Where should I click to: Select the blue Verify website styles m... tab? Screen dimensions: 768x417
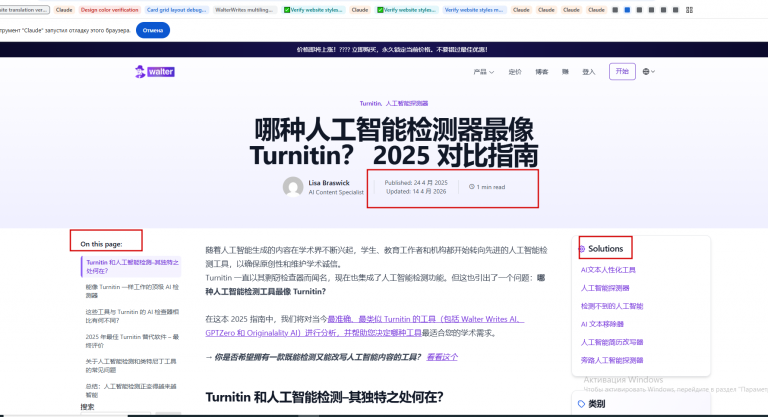(x=474, y=10)
